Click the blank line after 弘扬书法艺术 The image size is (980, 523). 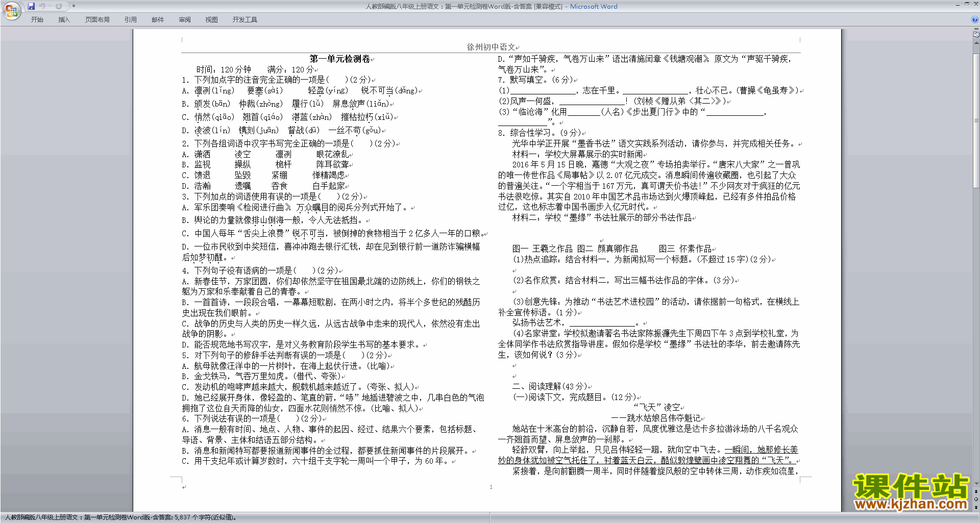point(602,322)
